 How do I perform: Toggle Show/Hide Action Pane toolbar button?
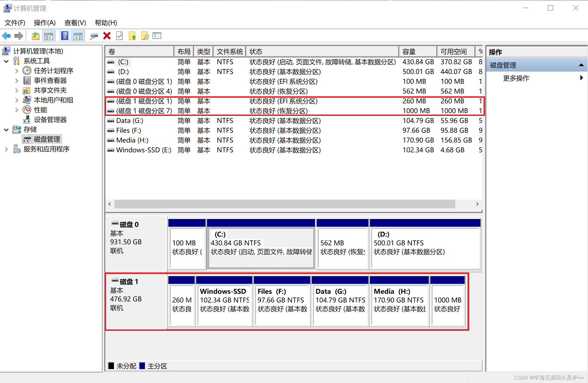(78, 36)
